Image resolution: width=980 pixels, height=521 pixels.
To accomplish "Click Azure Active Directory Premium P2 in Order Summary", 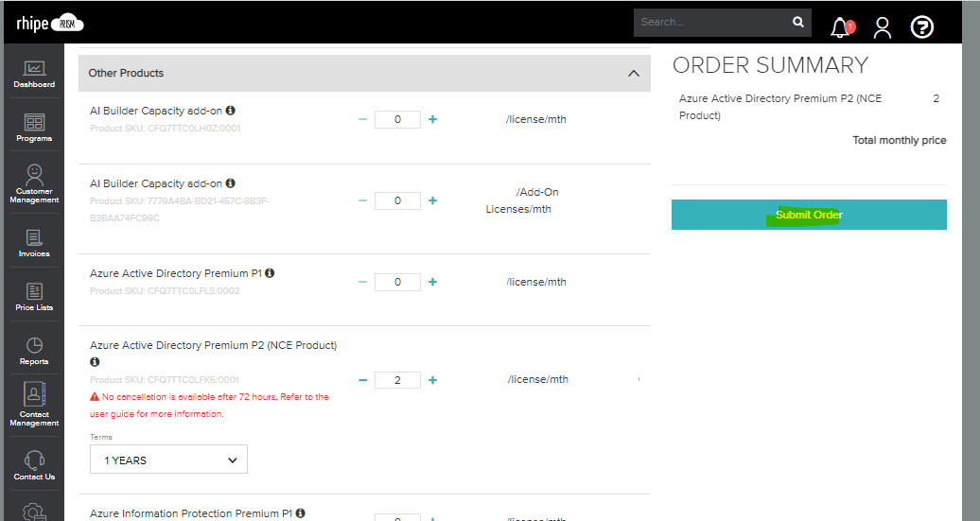I will click(x=780, y=107).
